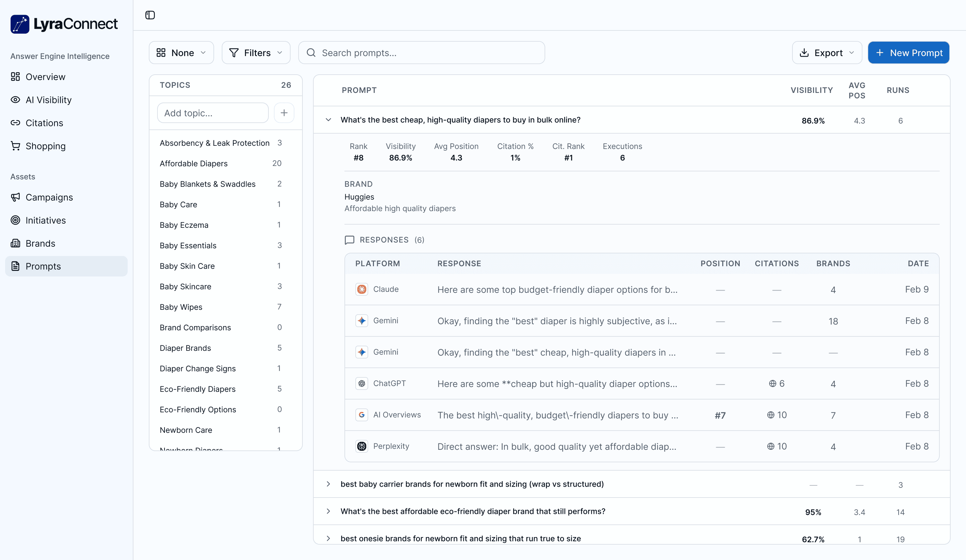966x560 pixels.
Task: Click the Claude platform icon
Action: (x=361, y=289)
